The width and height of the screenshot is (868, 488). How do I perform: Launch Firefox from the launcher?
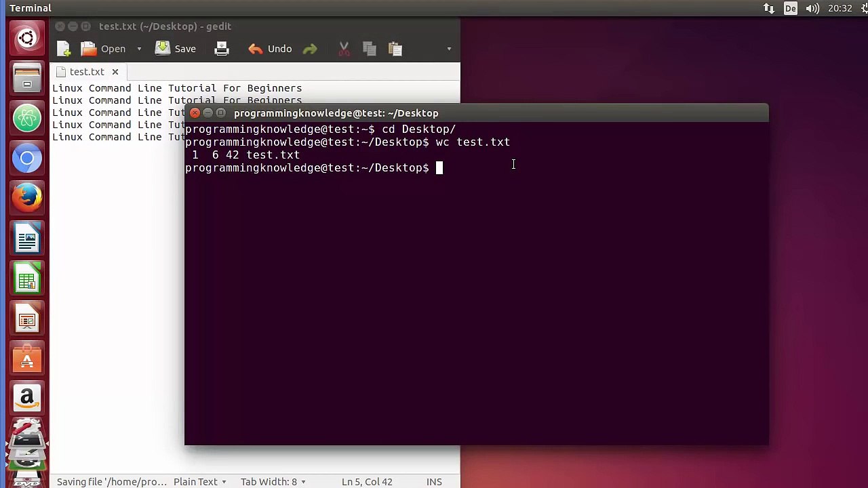(27, 199)
